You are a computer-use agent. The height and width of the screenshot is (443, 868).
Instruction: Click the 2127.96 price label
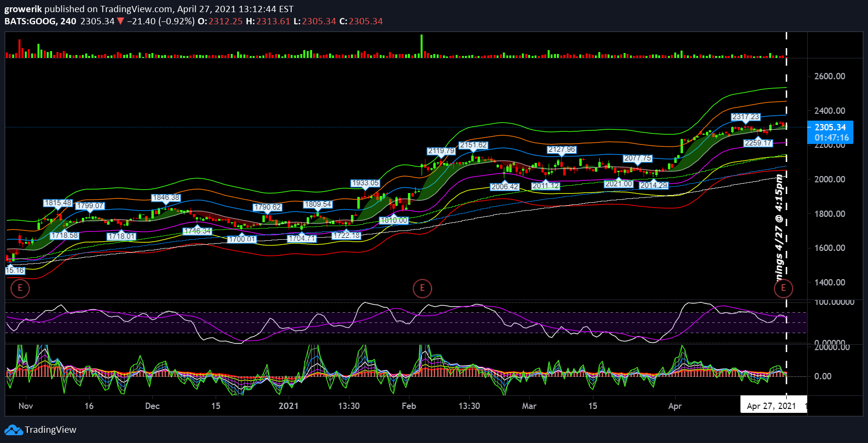[562, 150]
